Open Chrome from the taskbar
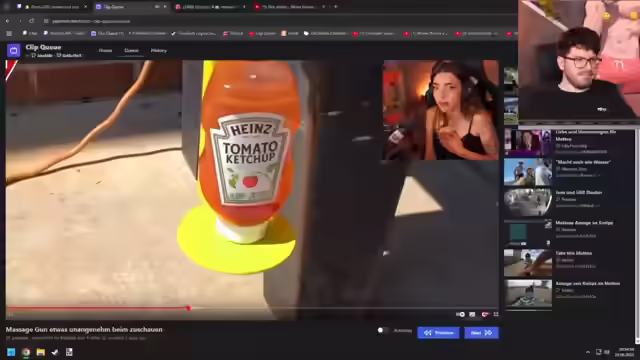 [26, 352]
